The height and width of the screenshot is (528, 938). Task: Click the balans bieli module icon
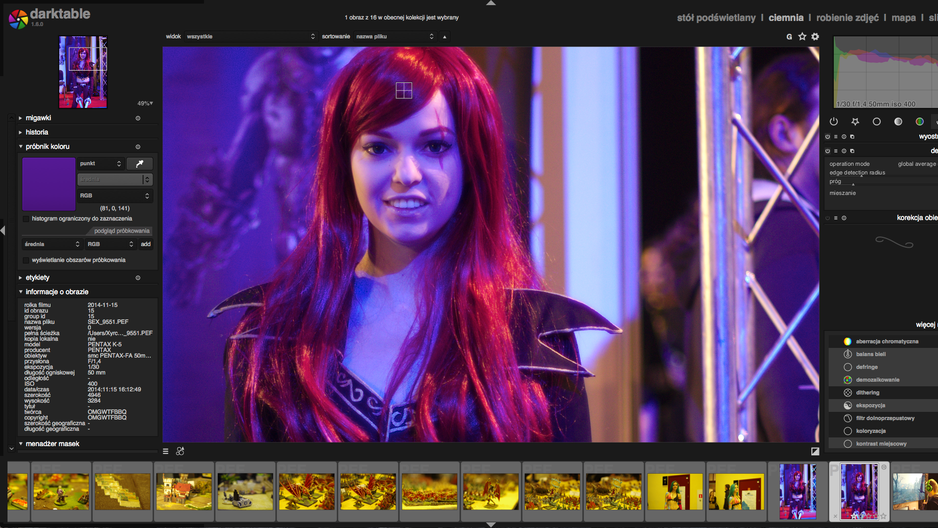coord(848,354)
